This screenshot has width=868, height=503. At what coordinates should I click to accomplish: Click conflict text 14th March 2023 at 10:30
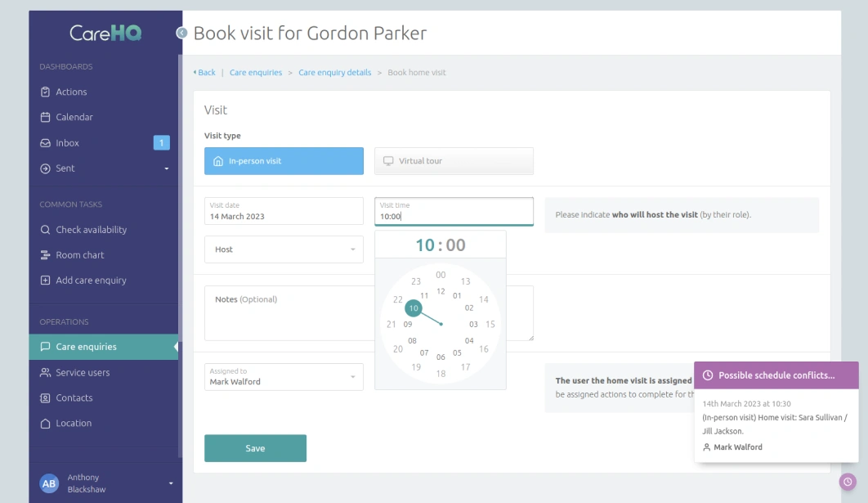point(746,404)
